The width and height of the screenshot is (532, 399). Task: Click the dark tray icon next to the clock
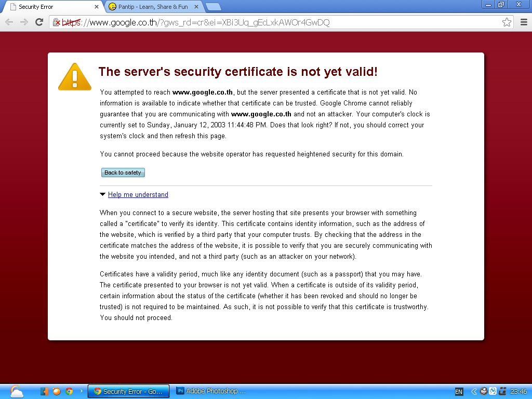(502, 391)
